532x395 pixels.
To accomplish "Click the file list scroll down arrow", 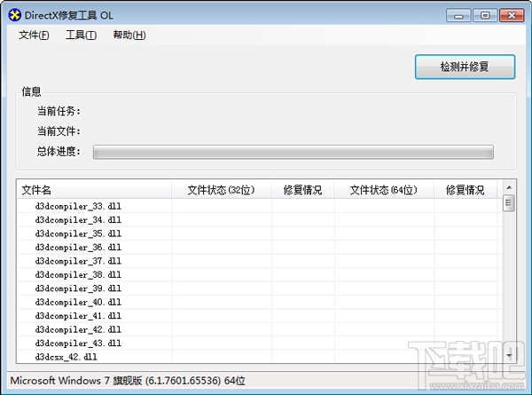I will [509, 356].
